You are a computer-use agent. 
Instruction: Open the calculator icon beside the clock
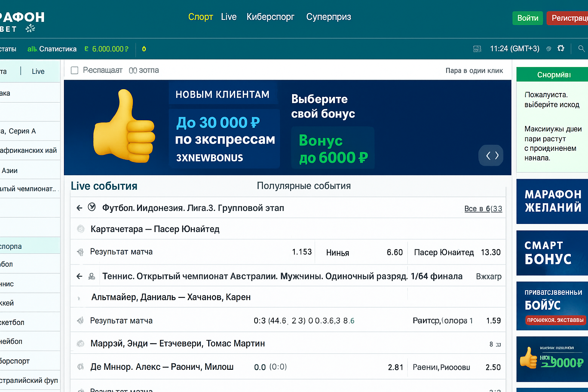pos(477,49)
